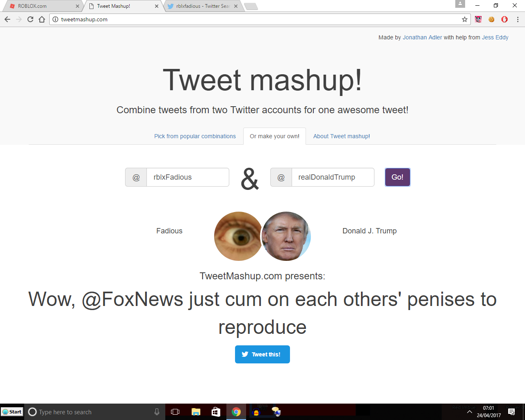This screenshot has height=420, width=525.
Task: Click the second username field containing realDonaldTrump
Action: [333, 177]
